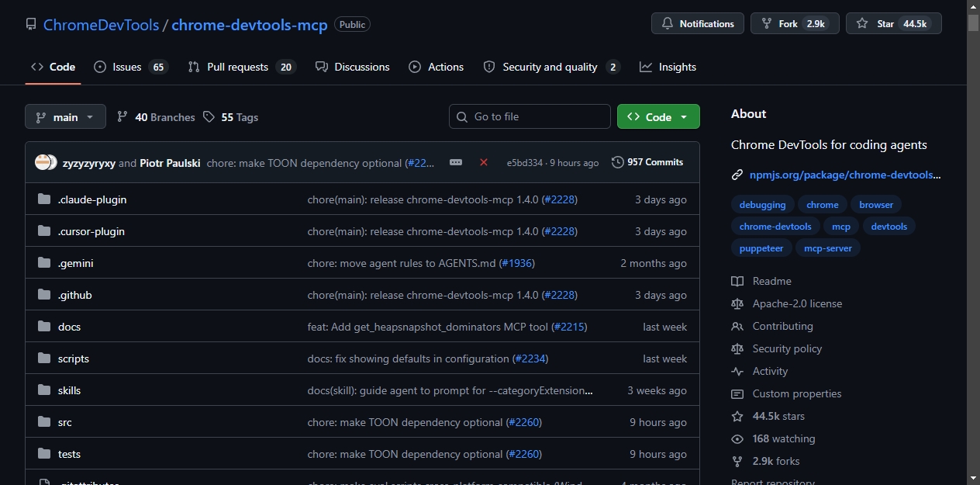Open the Insights tab
Screen dimensions: 980x485
coord(668,67)
